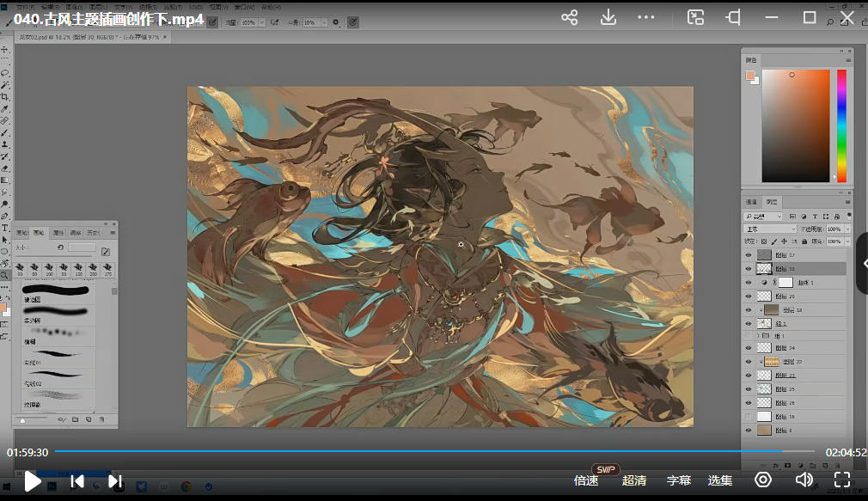Toggle visibility of the bottom brown layer
The height and width of the screenshot is (501, 868).
click(748, 430)
